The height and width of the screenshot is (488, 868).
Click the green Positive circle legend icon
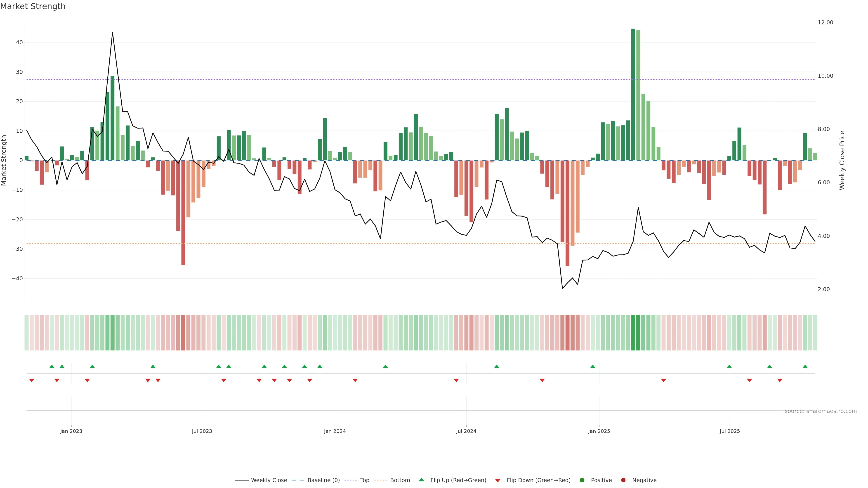coord(582,480)
